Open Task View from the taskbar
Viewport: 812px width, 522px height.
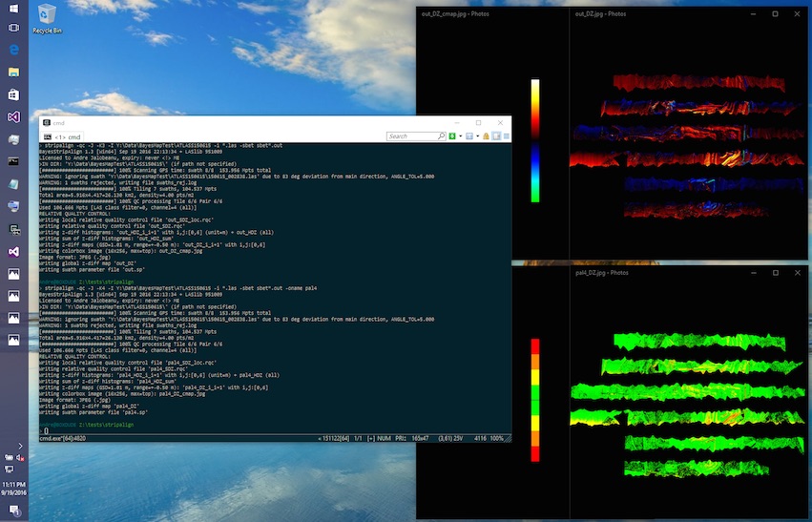pos(14,28)
